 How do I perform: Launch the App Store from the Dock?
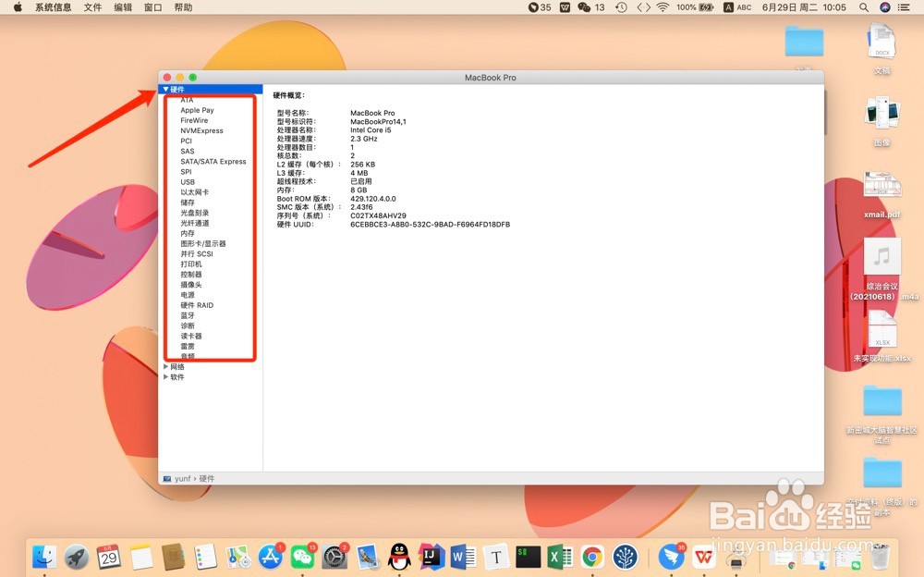point(270,558)
